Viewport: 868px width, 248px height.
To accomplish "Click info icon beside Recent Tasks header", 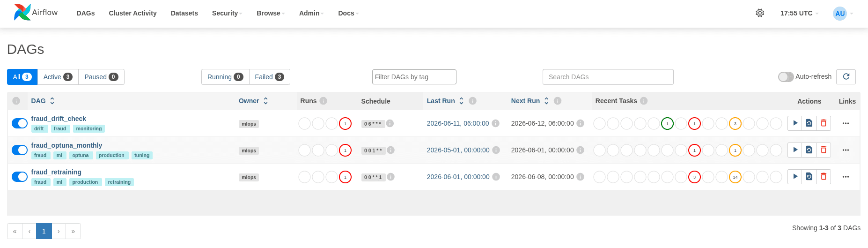I will (x=644, y=101).
